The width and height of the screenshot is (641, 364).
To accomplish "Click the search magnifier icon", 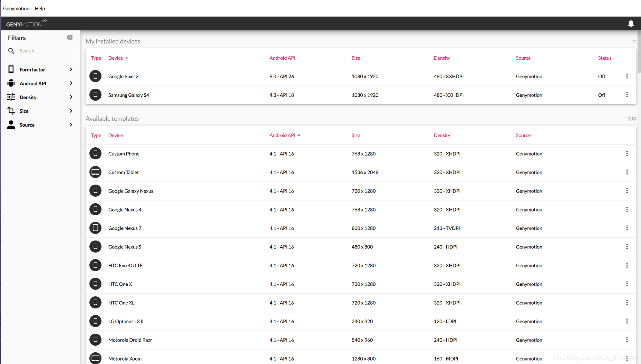I will pyautogui.click(x=11, y=51).
